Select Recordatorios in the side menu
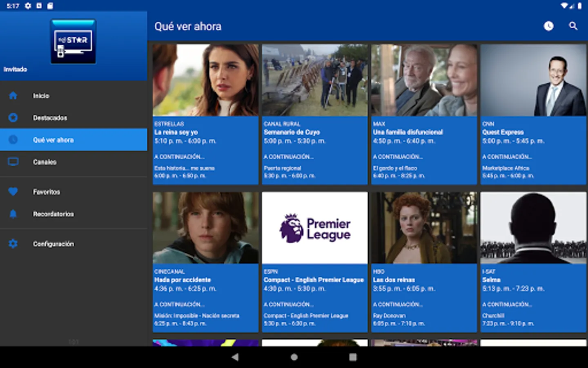Image resolution: width=588 pixels, height=368 pixels. 73,214
